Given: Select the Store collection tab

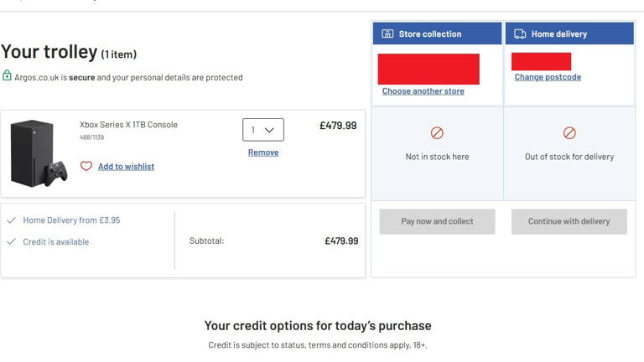Looking at the screenshot, I should [438, 34].
